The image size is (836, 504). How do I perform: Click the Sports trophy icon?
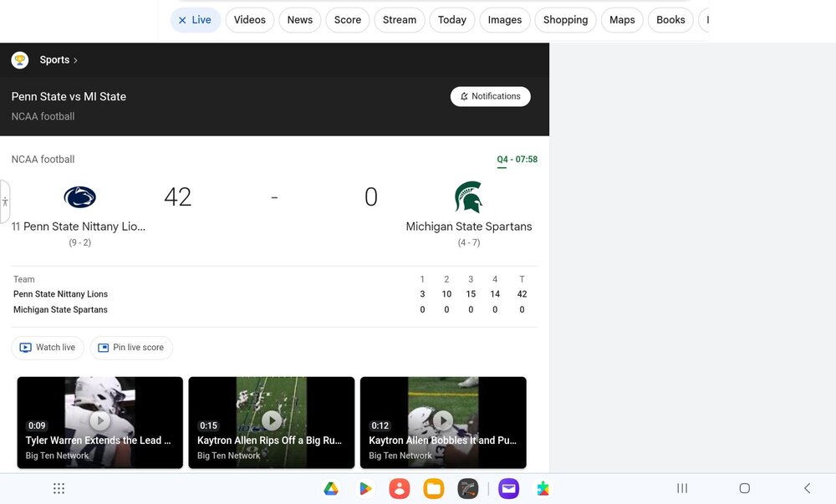(20, 60)
